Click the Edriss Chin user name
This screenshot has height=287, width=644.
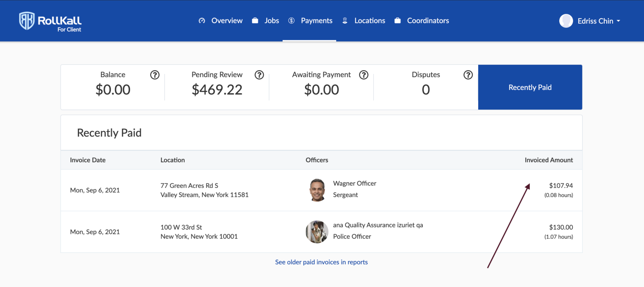coord(595,21)
